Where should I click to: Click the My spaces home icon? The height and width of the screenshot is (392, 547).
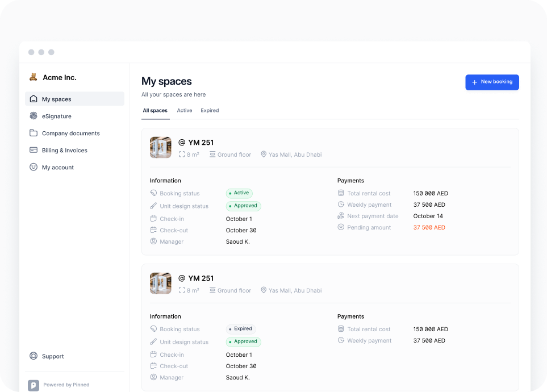[x=34, y=99]
